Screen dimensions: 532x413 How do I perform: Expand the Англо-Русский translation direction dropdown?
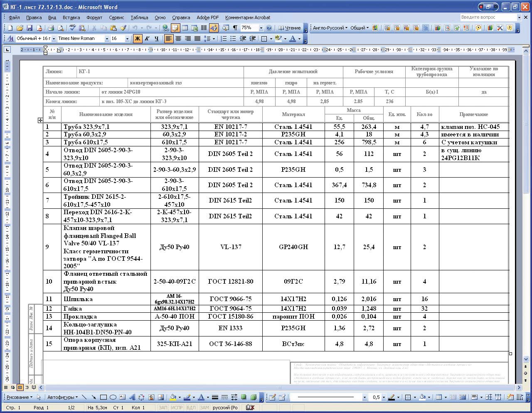[330, 28]
